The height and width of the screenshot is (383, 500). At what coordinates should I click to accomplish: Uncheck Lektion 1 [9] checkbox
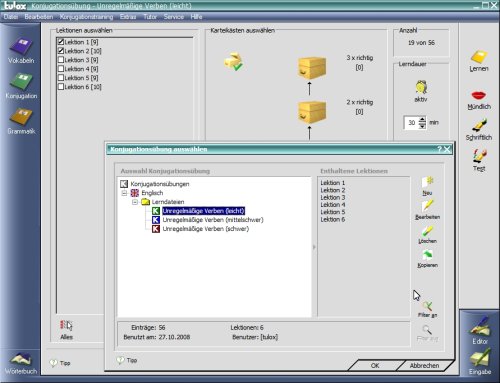click(x=61, y=42)
